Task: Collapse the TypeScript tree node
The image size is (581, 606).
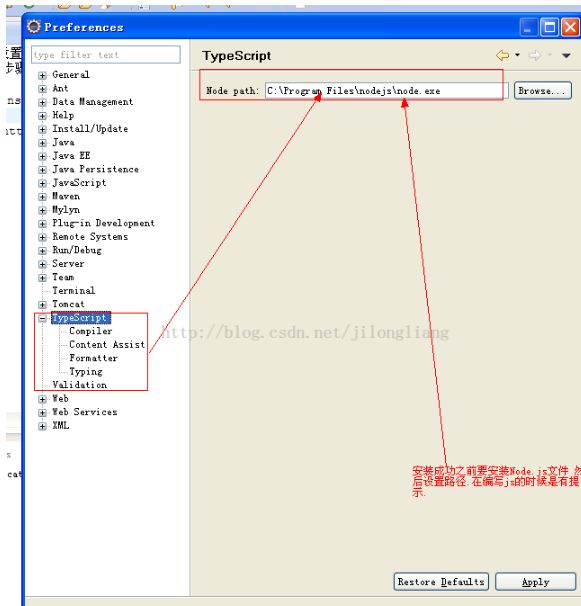Action: (43, 318)
